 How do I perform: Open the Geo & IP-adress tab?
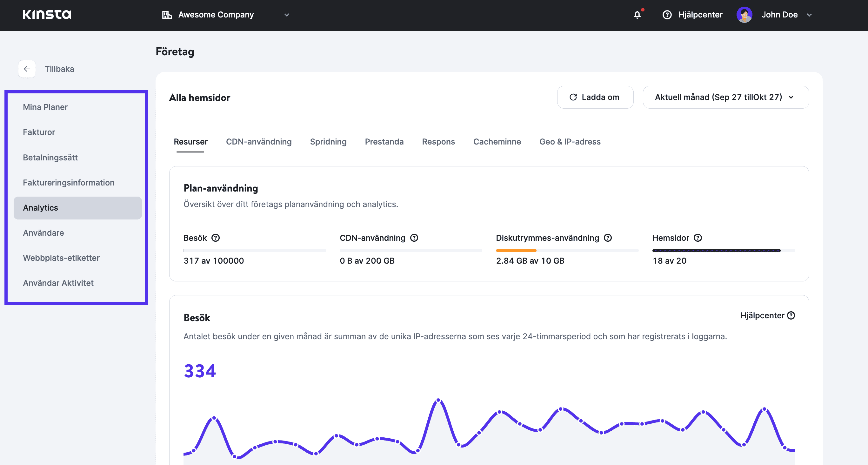(x=570, y=142)
